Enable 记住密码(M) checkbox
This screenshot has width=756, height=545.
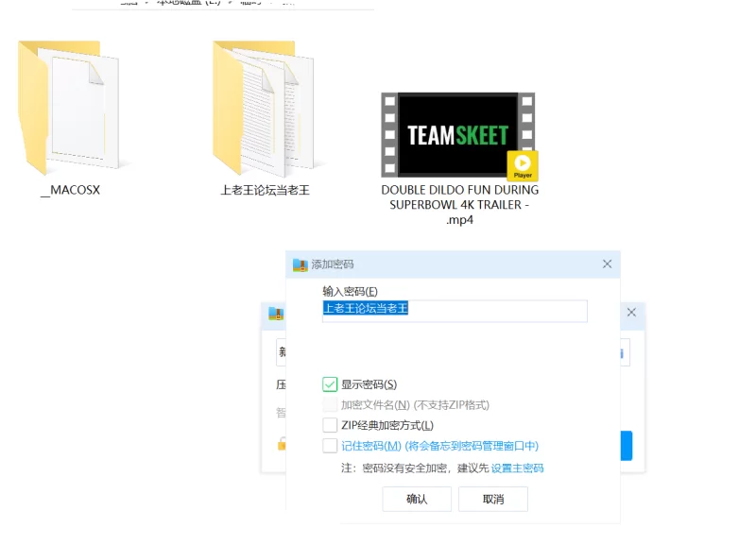coord(330,446)
